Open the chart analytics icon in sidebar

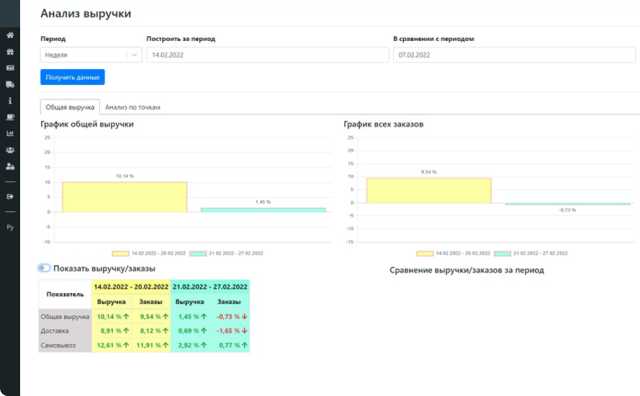(x=10, y=133)
